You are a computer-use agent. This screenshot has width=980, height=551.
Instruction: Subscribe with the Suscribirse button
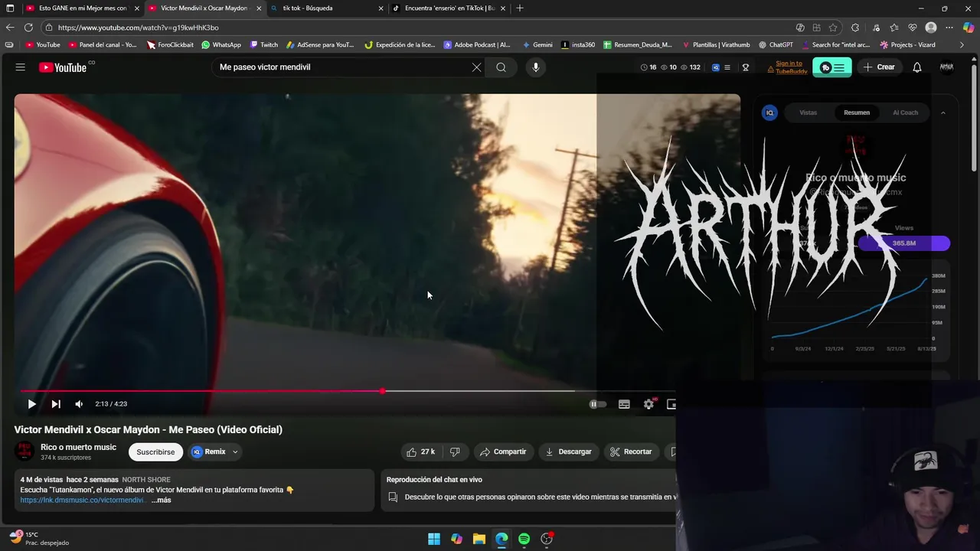pyautogui.click(x=155, y=452)
